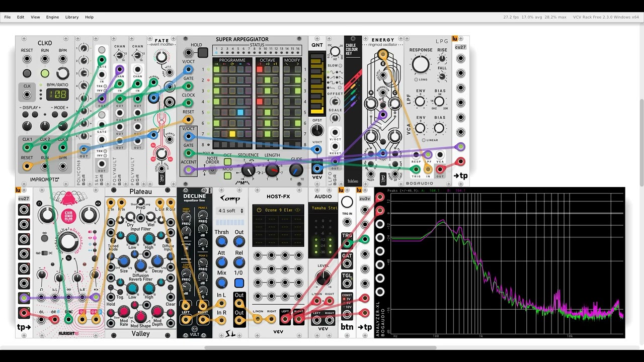Open the 4:1 soft ratio selector on Comp
The width and height of the screenshot is (644, 362).
pyautogui.click(x=230, y=211)
